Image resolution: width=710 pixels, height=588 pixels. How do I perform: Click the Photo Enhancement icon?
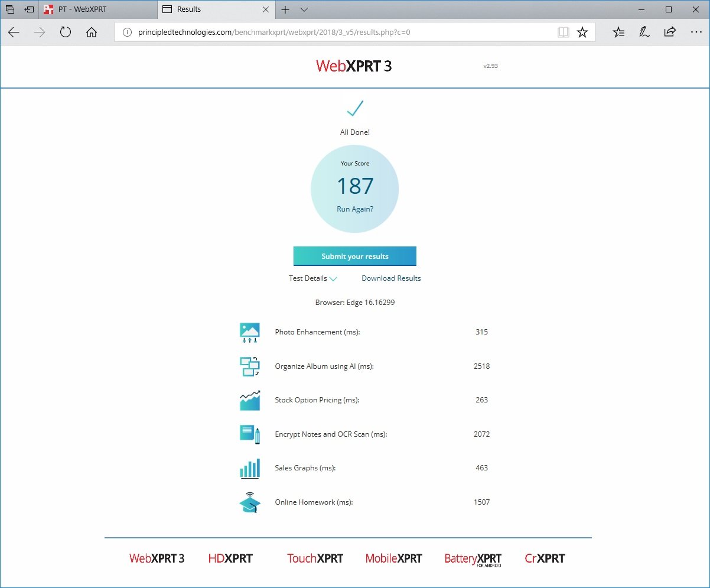pos(250,333)
